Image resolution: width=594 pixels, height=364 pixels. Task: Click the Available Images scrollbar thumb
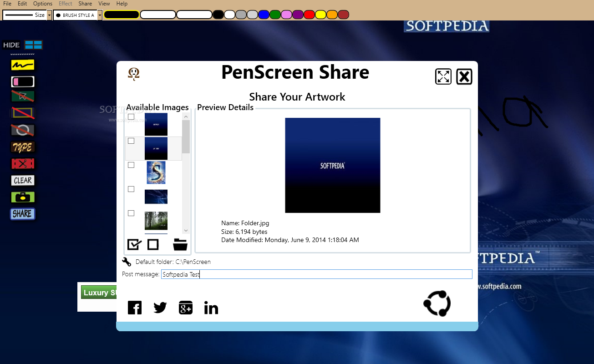coord(186,137)
